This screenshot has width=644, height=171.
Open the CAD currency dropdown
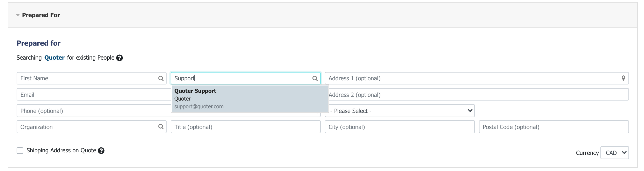click(x=614, y=153)
